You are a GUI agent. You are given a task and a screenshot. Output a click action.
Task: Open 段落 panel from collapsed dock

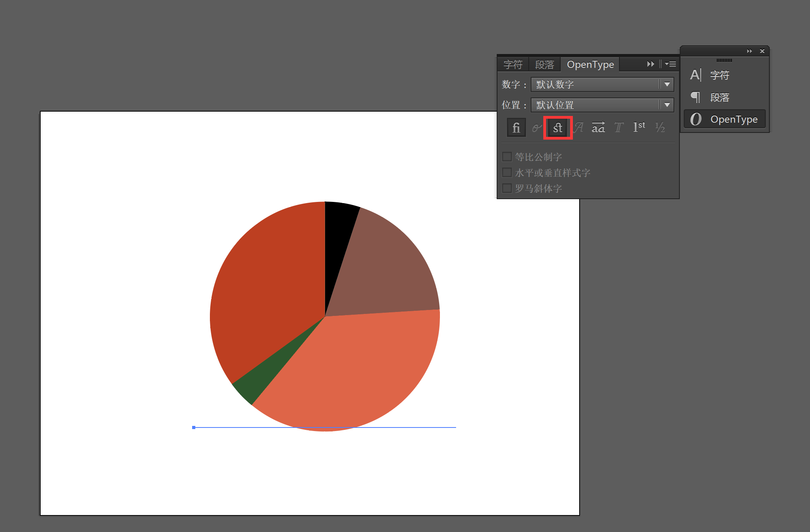click(x=719, y=97)
